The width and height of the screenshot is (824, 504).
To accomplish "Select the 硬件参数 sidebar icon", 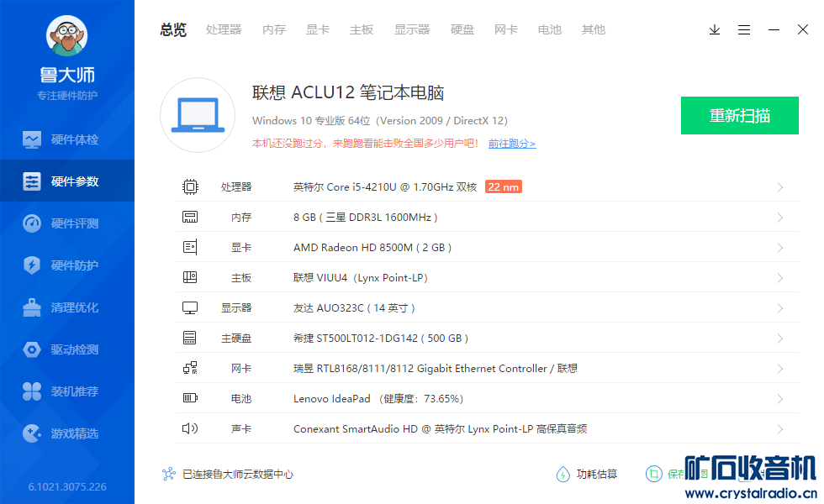I will click(x=32, y=181).
